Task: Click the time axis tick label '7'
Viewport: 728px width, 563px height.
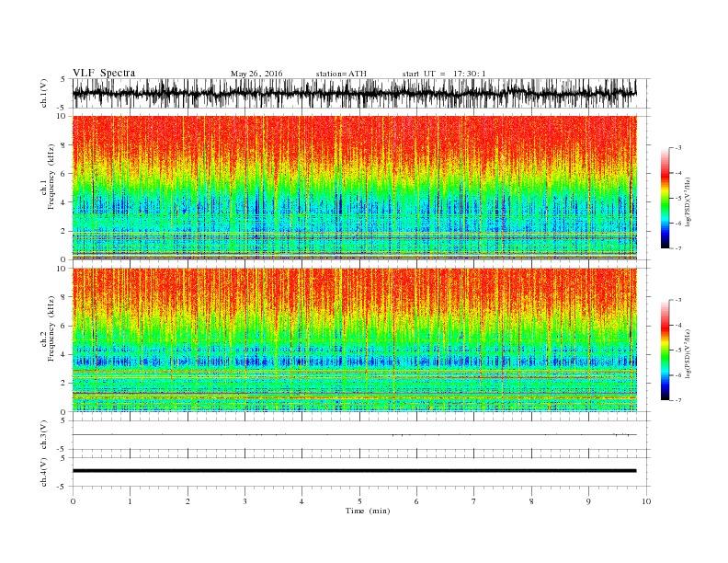Action: click(474, 501)
